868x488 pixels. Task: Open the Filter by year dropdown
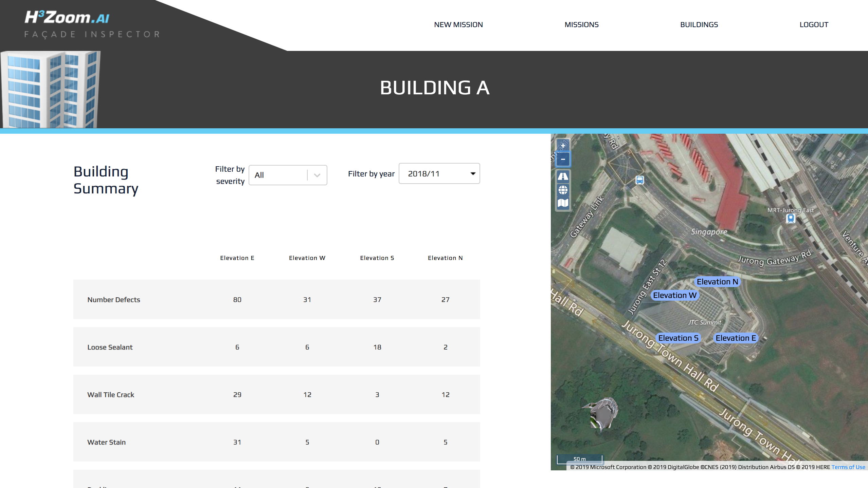(439, 173)
